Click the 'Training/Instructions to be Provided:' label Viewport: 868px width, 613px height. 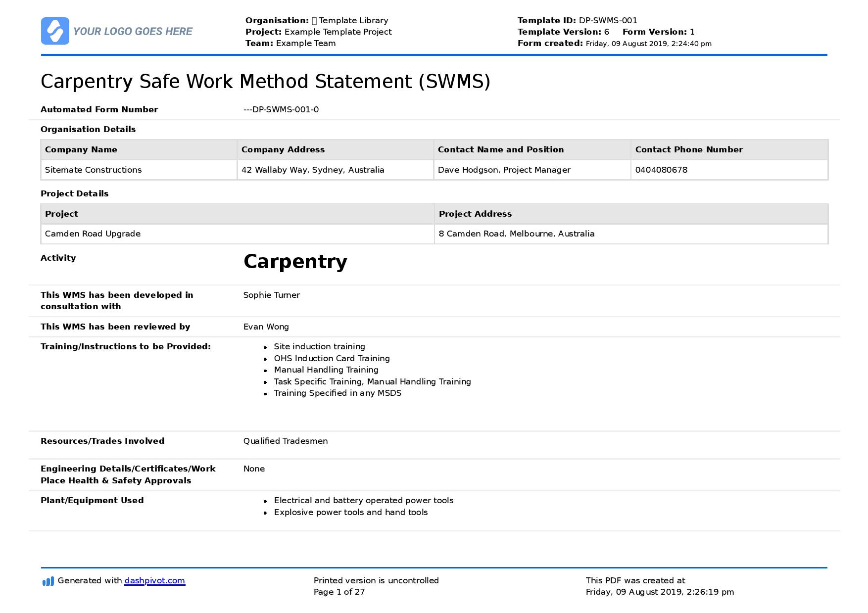(126, 347)
